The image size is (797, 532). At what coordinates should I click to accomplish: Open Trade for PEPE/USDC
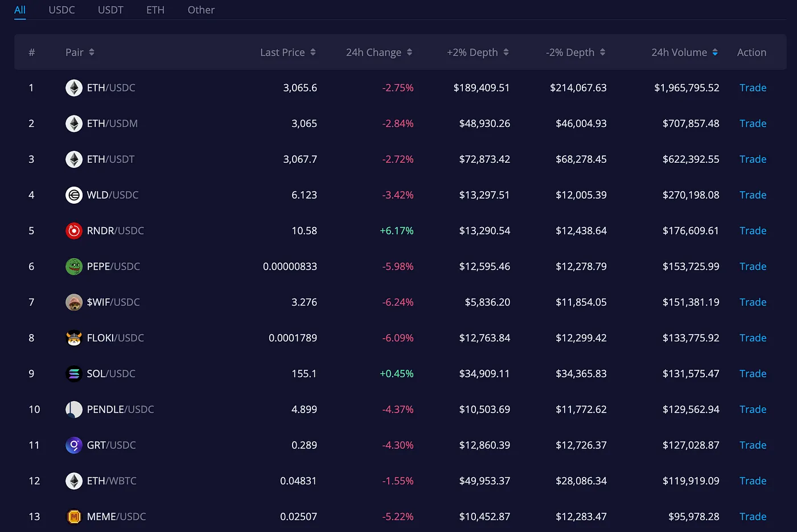point(753,266)
